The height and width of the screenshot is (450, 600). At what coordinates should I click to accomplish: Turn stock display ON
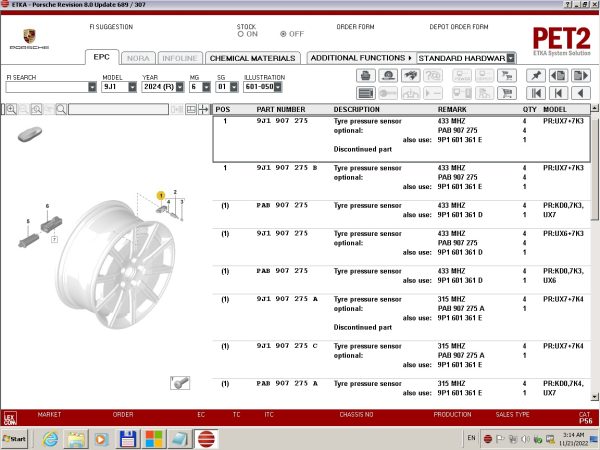241,34
